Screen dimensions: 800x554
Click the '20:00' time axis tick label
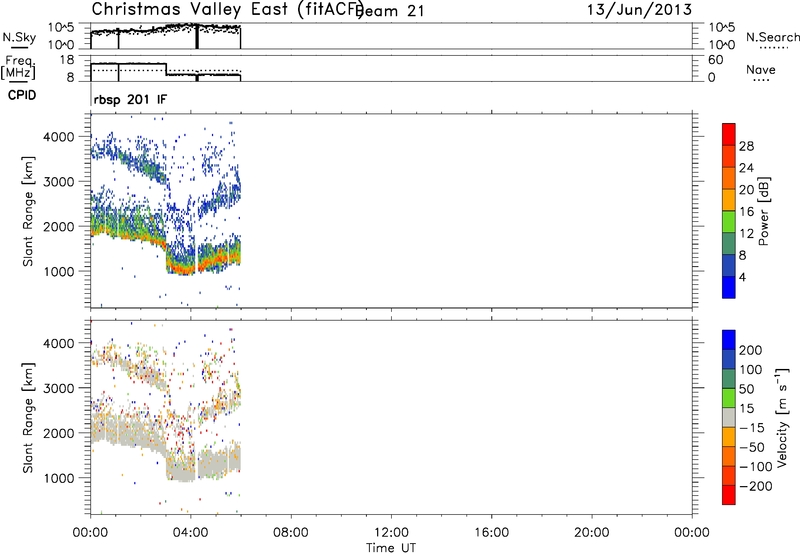592,533
